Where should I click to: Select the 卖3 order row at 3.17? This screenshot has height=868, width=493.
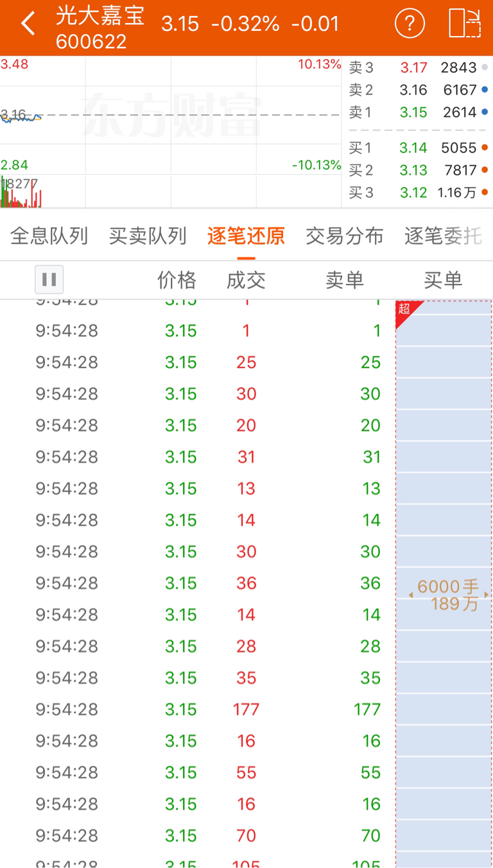tap(418, 67)
